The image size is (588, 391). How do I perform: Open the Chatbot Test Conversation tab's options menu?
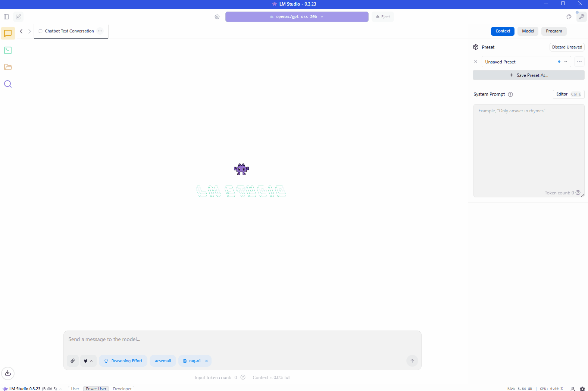[x=100, y=31]
